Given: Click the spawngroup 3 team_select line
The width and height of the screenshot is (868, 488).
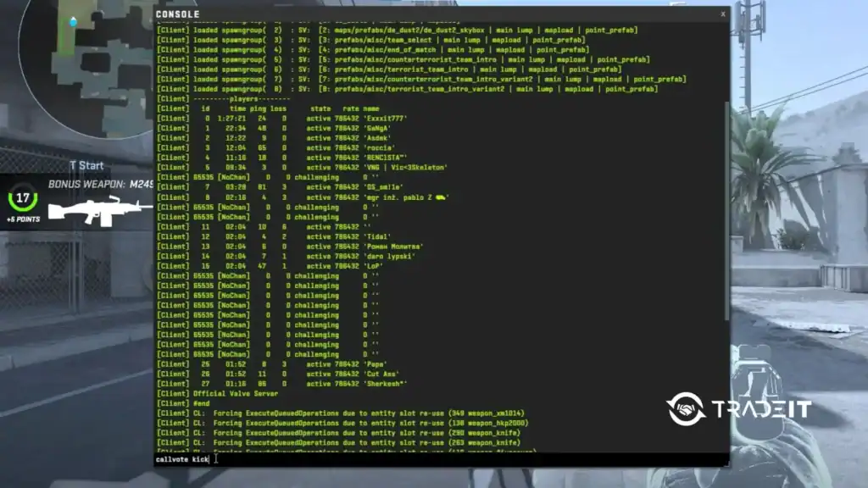Looking at the screenshot, I should click(371, 41).
